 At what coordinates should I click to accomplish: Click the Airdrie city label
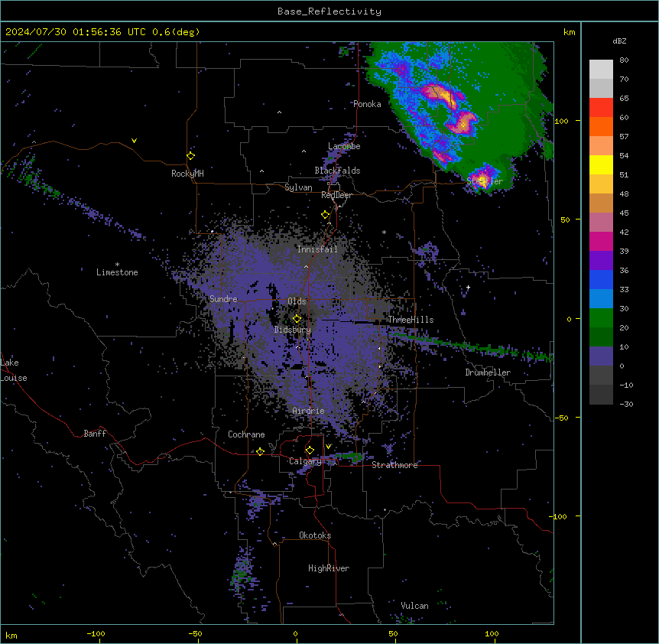coord(308,411)
